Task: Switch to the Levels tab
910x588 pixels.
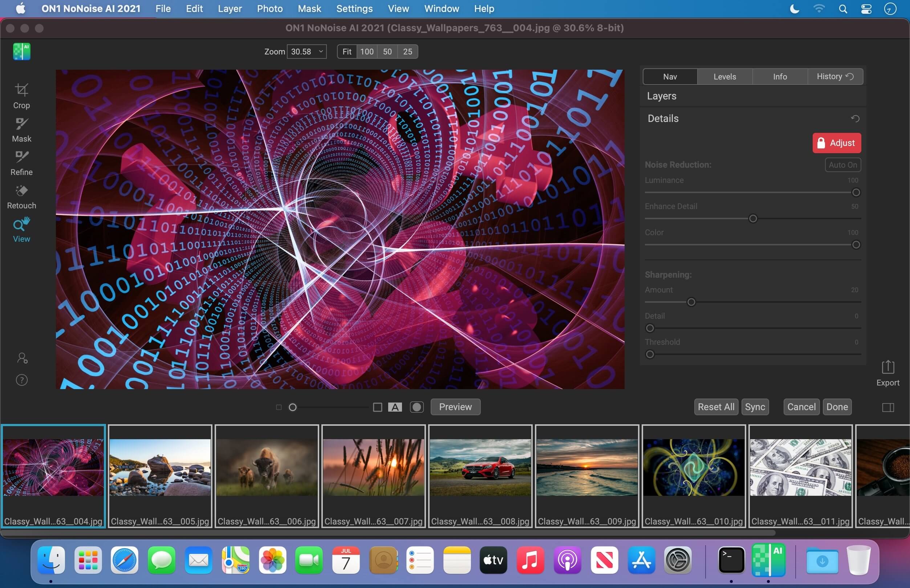Action: (x=724, y=77)
